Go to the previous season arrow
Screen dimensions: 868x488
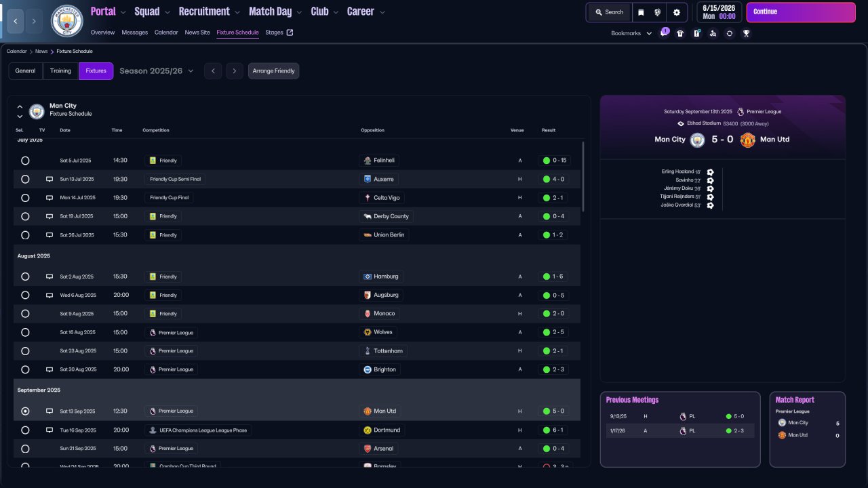213,71
